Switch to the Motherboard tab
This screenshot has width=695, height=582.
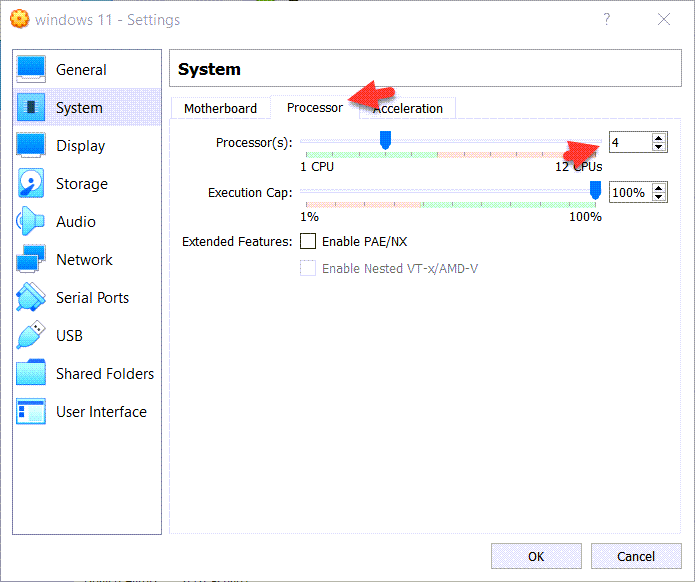[x=220, y=108]
